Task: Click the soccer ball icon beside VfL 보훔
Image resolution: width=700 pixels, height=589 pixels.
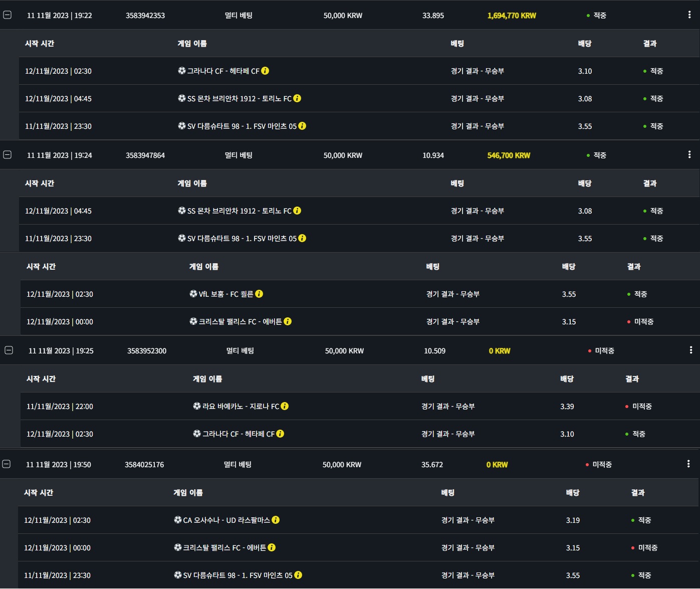Action: point(193,294)
